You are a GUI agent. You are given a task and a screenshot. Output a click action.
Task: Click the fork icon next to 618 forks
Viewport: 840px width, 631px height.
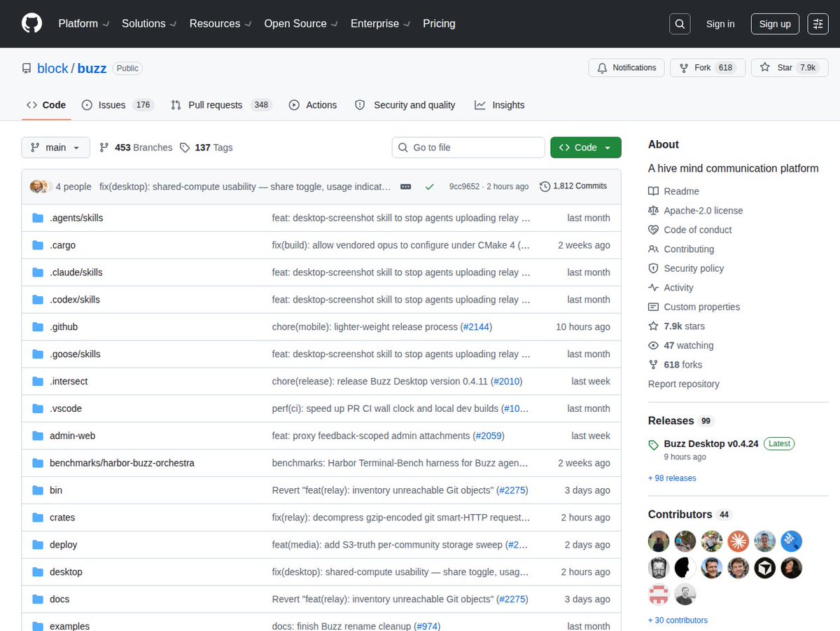tap(654, 365)
